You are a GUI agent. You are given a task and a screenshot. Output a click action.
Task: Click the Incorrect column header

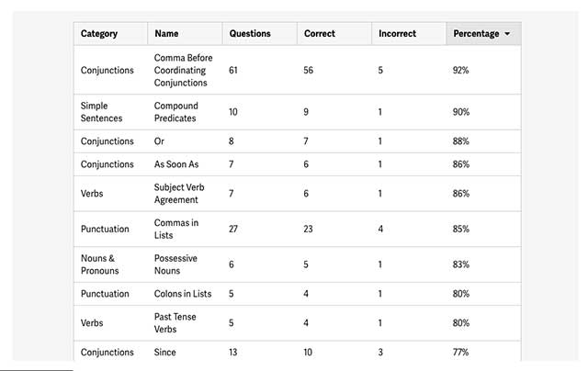click(x=397, y=34)
